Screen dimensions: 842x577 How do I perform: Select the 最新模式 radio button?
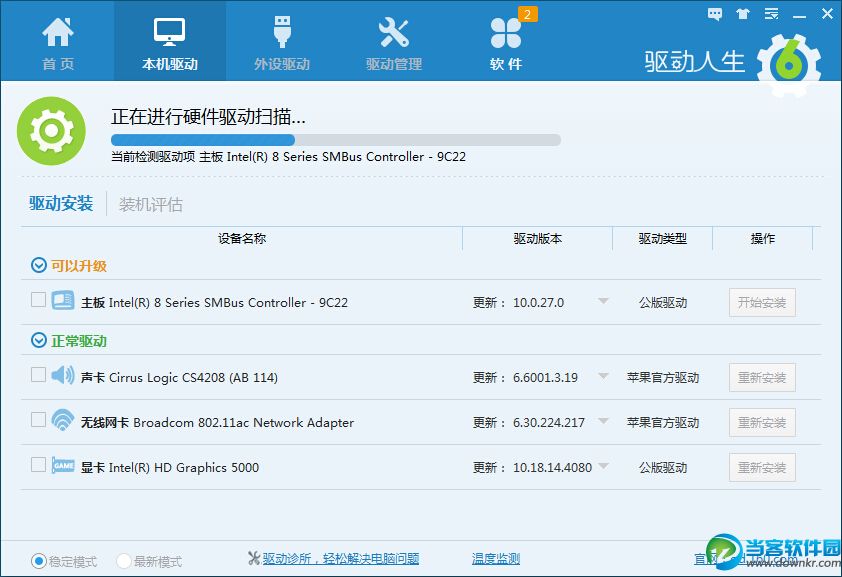click(x=124, y=561)
